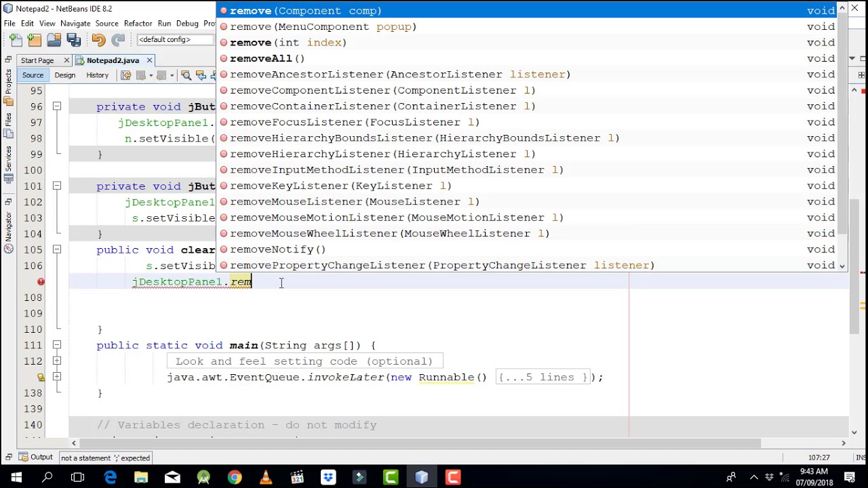Click the error mark on line 107
The height and width of the screenshot is (488, 868).
(41, 281)
